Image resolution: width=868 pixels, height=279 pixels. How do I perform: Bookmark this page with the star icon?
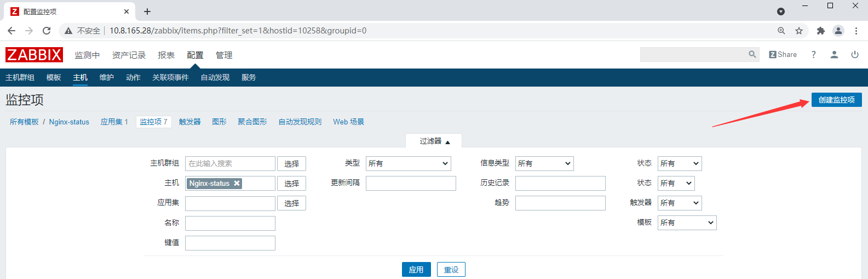pos(799,31)
